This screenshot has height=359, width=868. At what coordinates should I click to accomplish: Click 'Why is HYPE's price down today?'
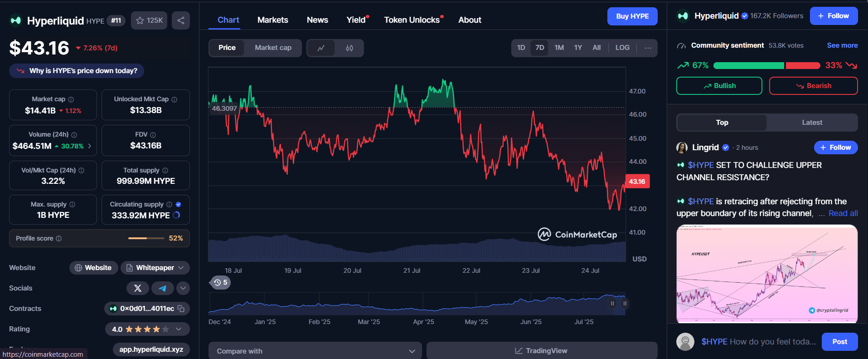pyautogui.click(x=77, y=71)
